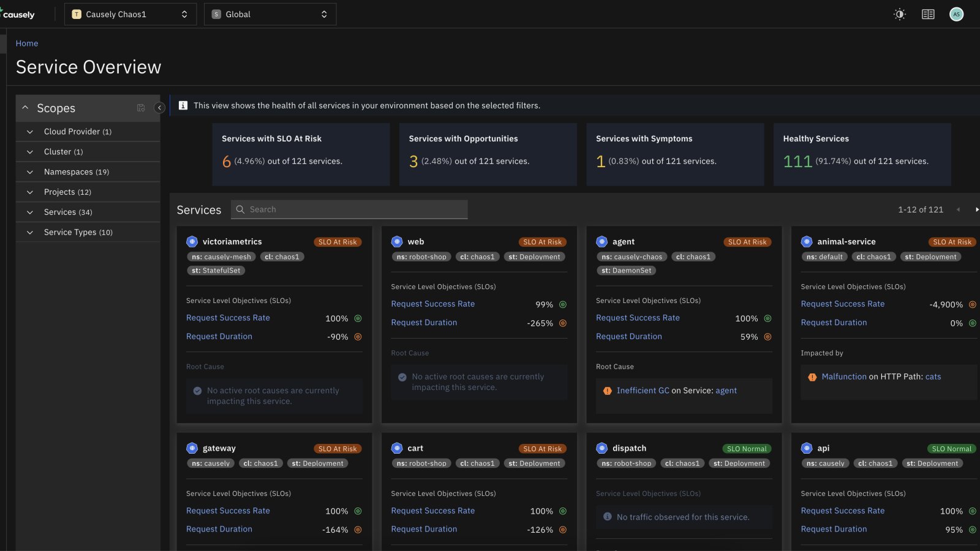Viewport: 980px width, 551px height.
Task: Click the Search services input field
Action: pos(349,209)
